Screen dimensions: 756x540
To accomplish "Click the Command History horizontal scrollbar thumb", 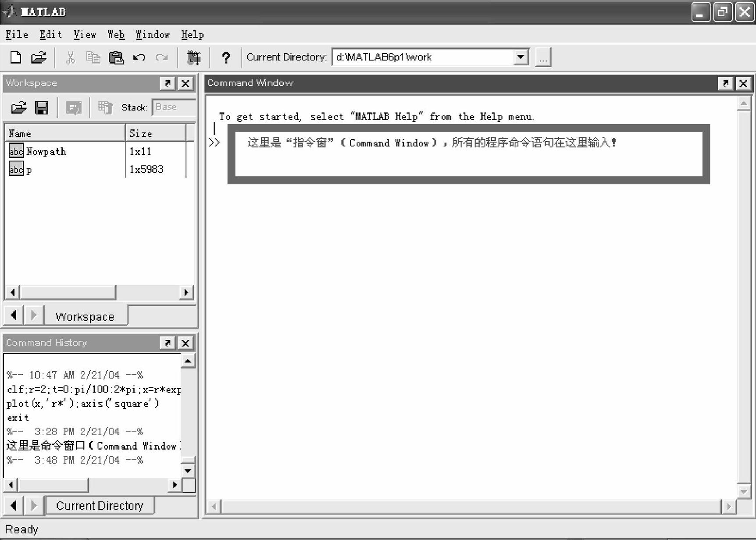I will (x=53, y=485).
